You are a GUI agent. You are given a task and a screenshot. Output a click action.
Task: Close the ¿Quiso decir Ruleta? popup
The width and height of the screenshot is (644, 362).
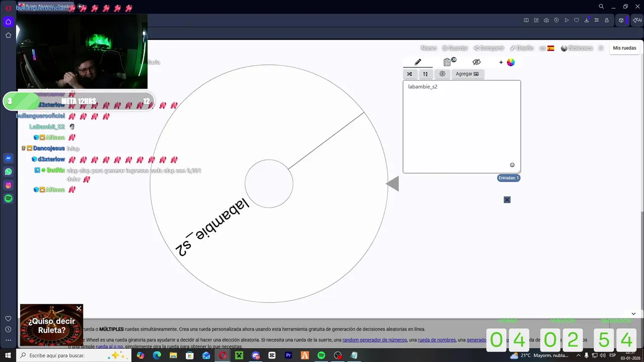tap(78, 308)
